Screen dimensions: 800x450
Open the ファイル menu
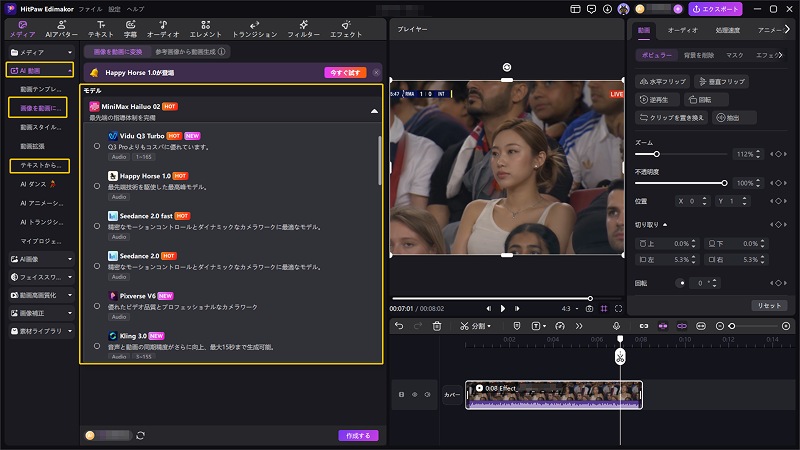[90, 9]
